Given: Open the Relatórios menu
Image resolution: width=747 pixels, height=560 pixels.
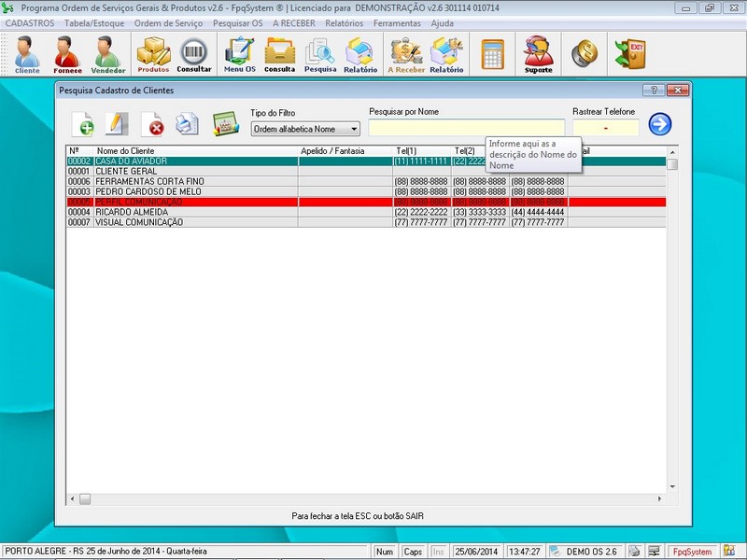Looking at the screenshot, I should pyautogui.click(x=344, y=22).
